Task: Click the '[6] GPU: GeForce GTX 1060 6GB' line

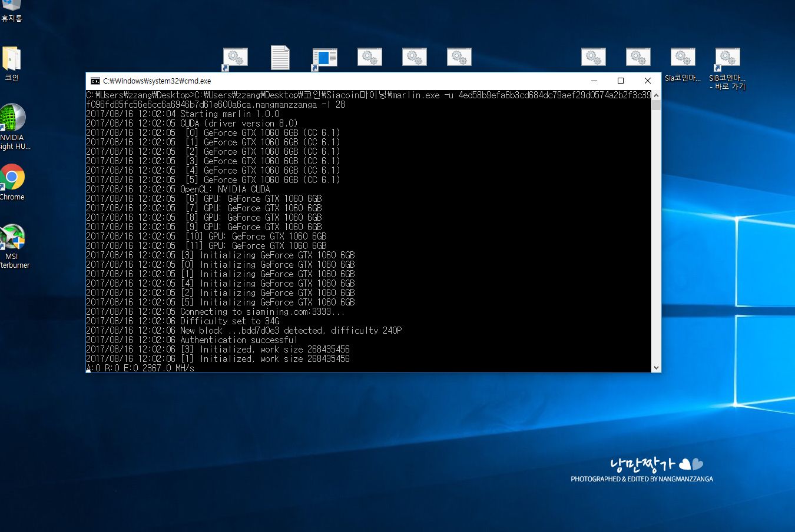Action: pyautogui.click(x=204, y=199)
